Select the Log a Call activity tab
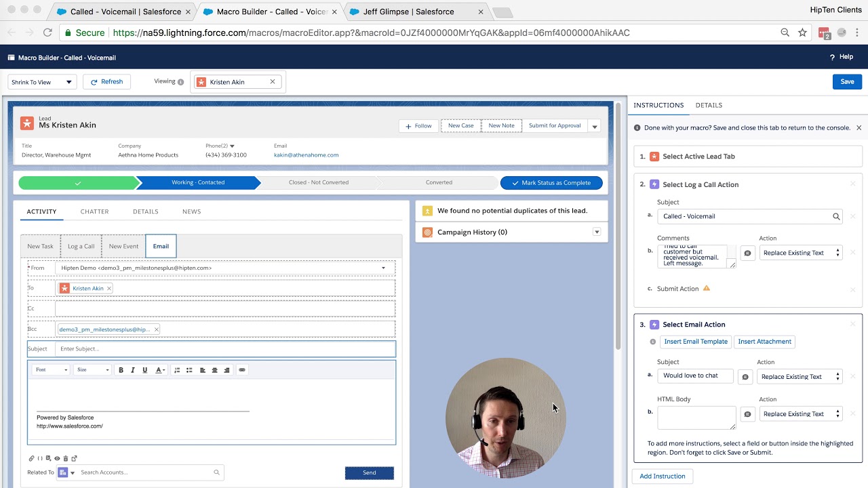Image resolution: width=868 pixels, height=488 pixels. (x=81, y=246)
